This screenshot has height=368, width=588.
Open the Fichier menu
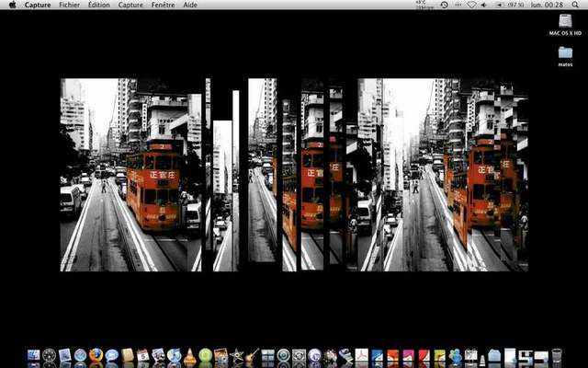[70, 5]
